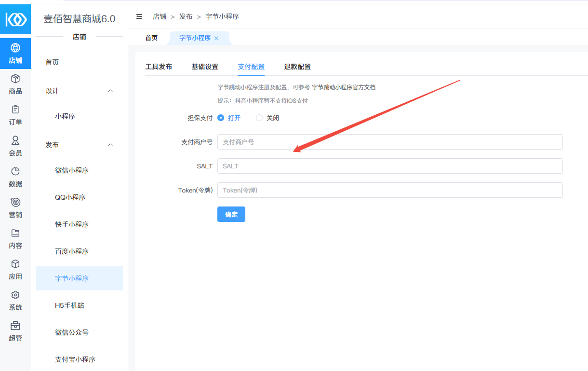
Task: Collapse the 发布 menu section
Action: click(x=110, y=145)
